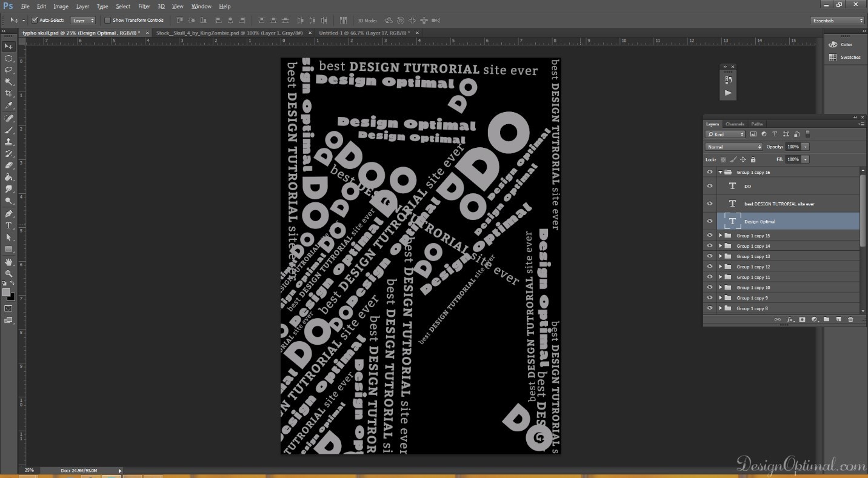Select the Hand tool

pyautogui.click(x=8, y=262)
